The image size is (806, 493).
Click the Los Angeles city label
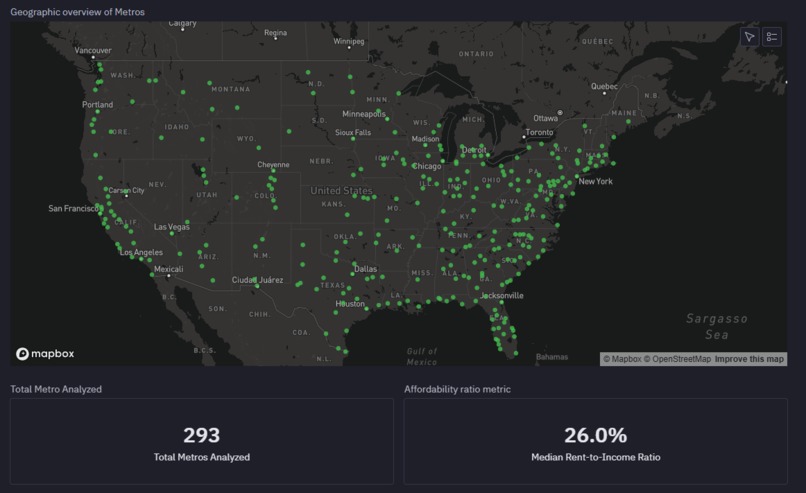pyautogui.click(x=141, y=252)
